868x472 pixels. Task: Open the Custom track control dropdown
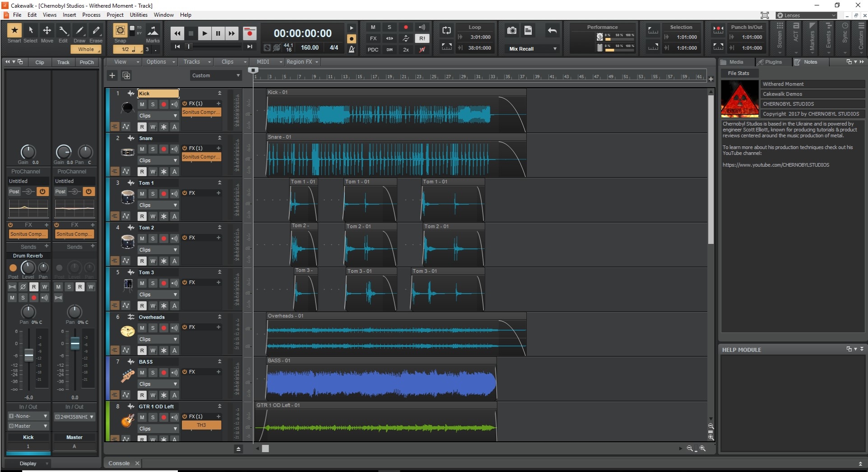coord(216,75)
